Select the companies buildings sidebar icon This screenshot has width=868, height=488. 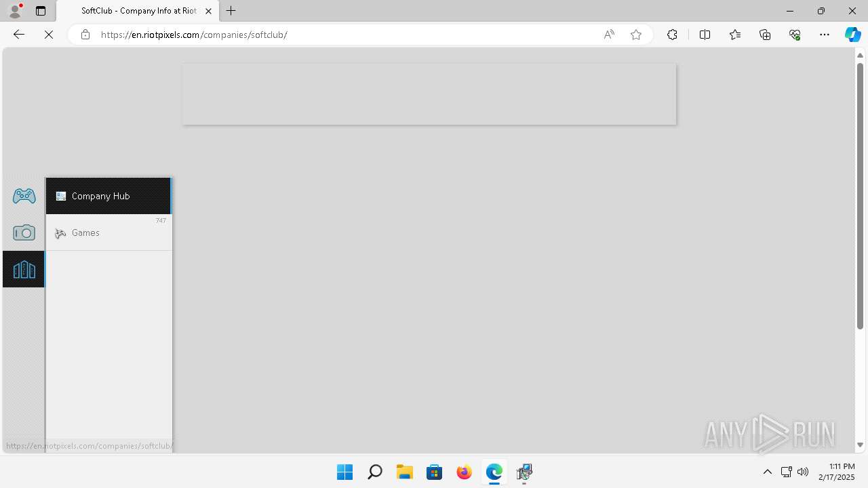(24, 269)
